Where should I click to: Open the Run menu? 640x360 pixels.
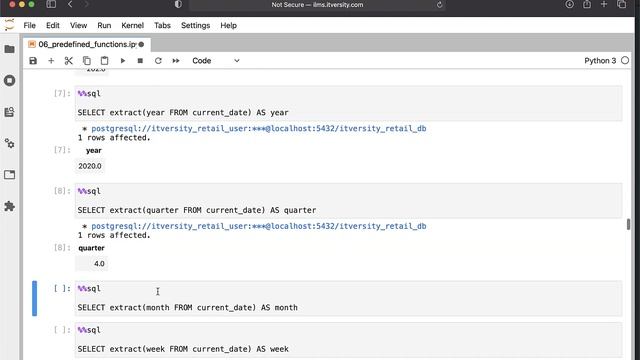pos(104,25)
